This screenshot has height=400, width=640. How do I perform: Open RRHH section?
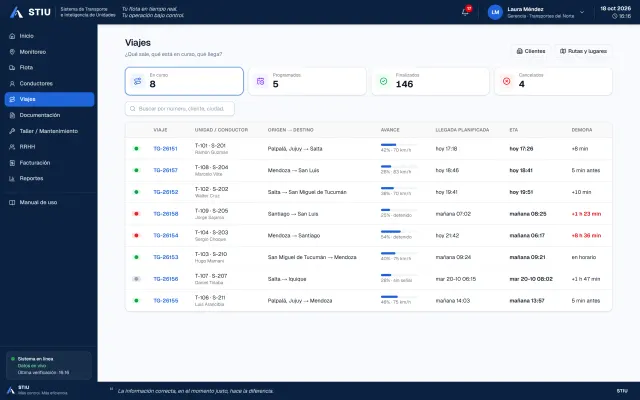point(49,147)
